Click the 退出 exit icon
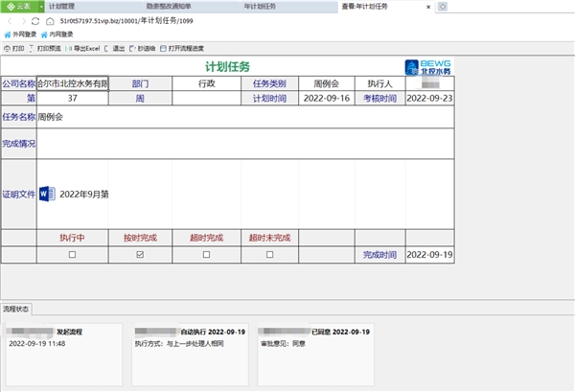Screen dimensions: 575x392 [106, 49]
